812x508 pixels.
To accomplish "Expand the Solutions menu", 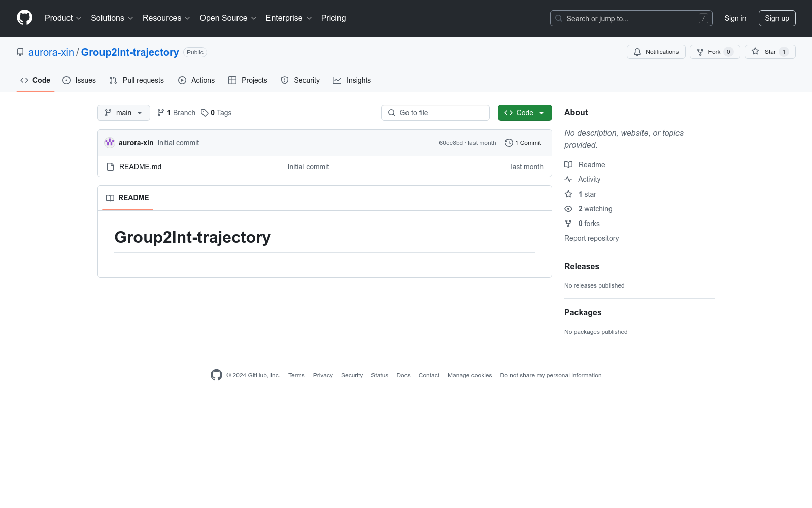I will 112,18.
